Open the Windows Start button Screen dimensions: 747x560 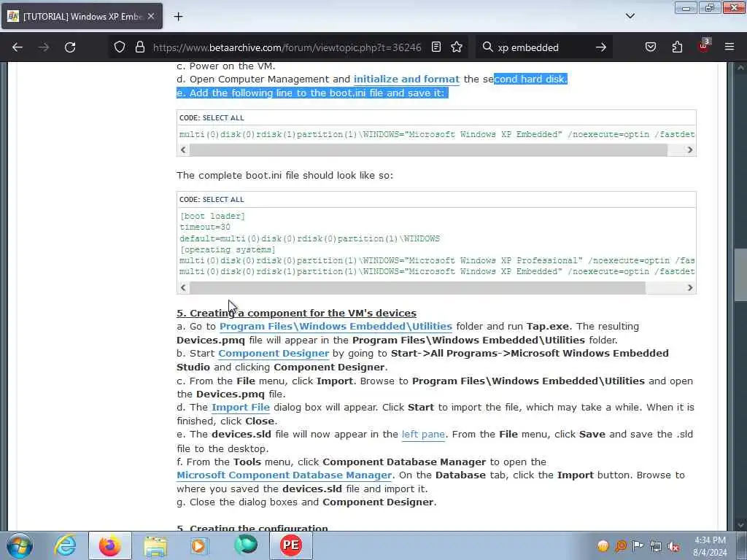click(20, 545)
